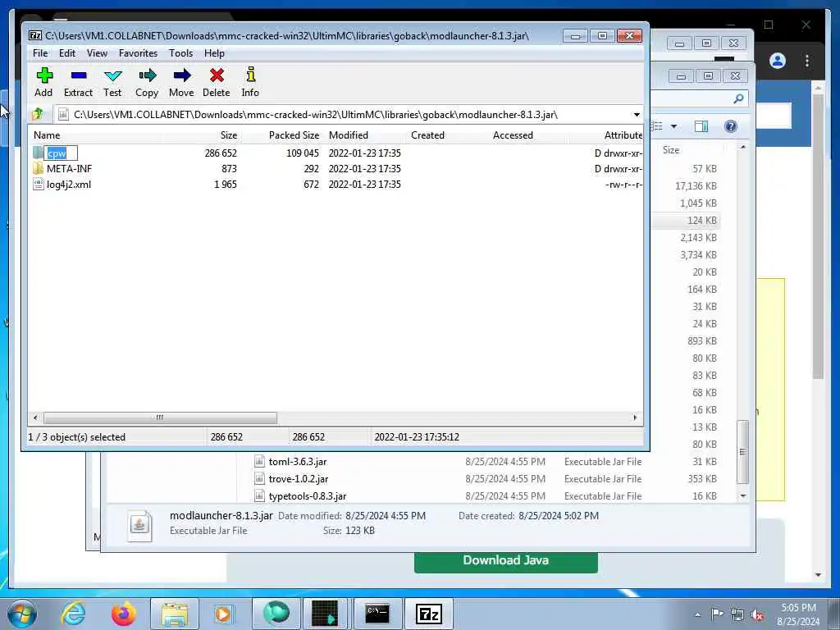Viewport: 840px width, 630px height.
Task: Click the Copy toolbar icon
Action: (x=147, y=82)
